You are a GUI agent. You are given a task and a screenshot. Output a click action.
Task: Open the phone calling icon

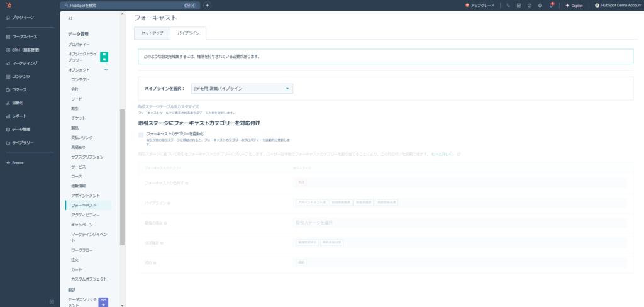508,5
